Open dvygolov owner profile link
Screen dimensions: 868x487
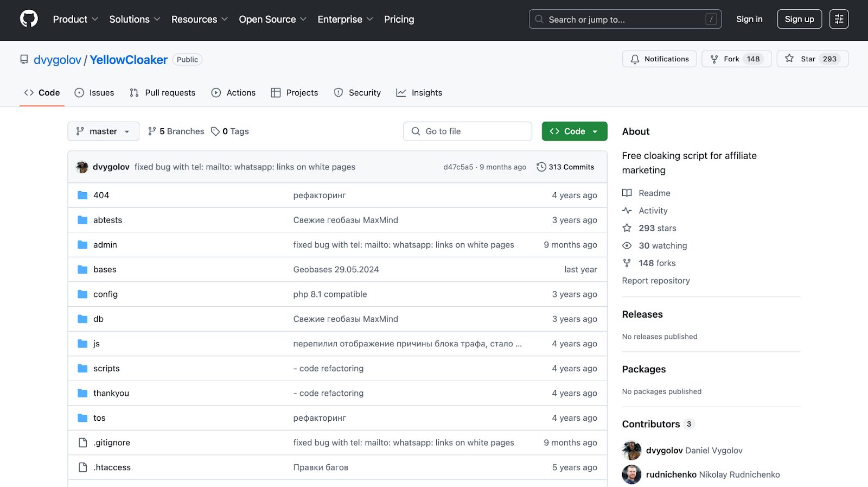(x=58, y=60)
